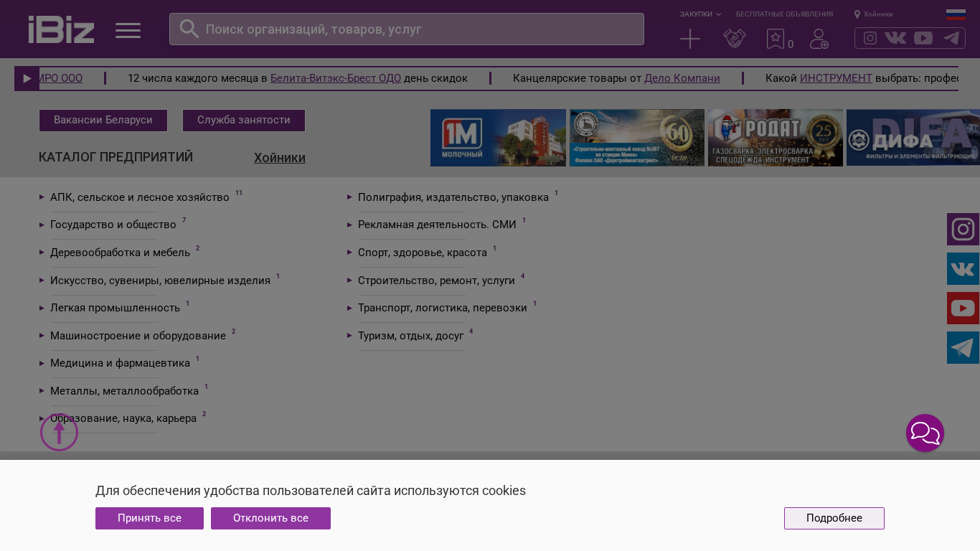Open Telegram icon in header
Screen dimensions: 980x551
click(951, 38)
